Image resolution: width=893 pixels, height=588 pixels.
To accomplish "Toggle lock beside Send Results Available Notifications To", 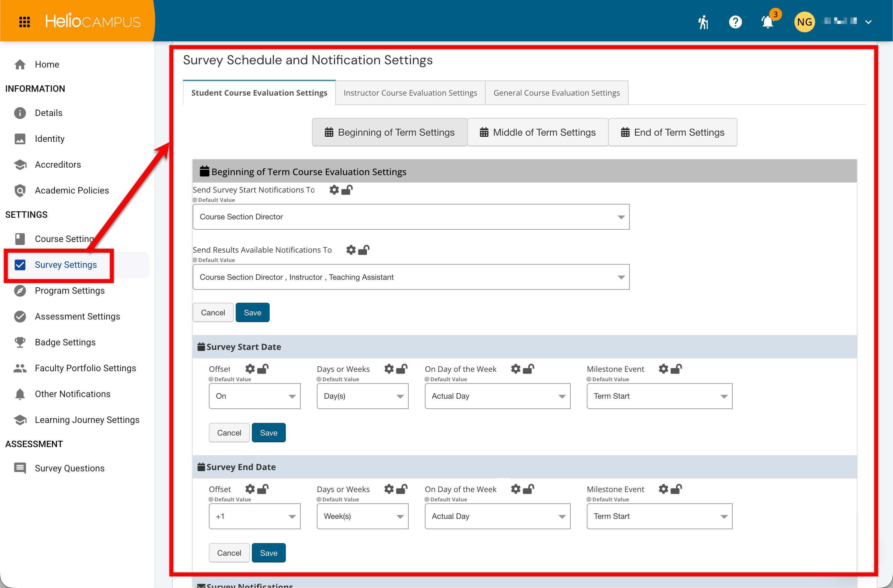I will 364,250.
